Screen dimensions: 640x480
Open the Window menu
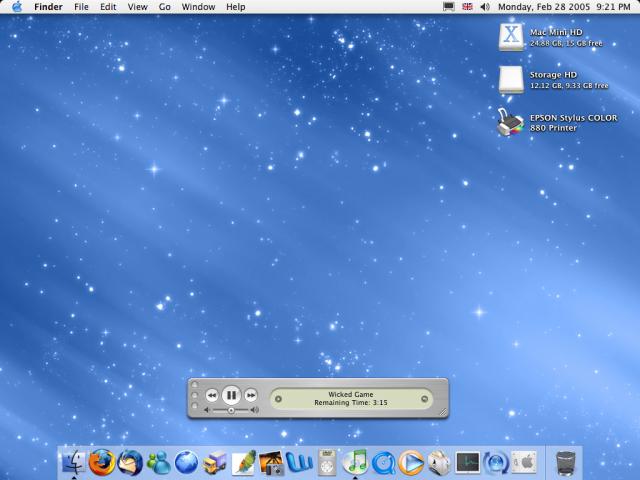click(198, 7)
